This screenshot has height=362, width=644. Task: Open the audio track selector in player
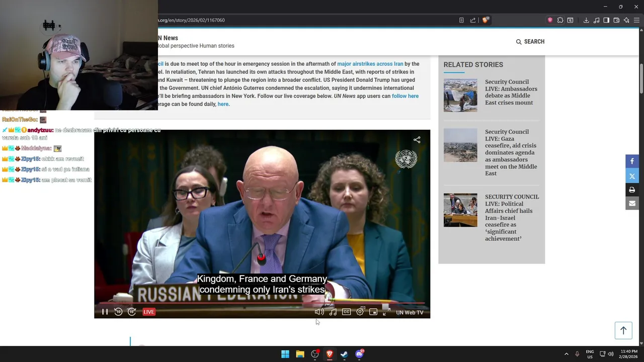(x=333, y=312)
